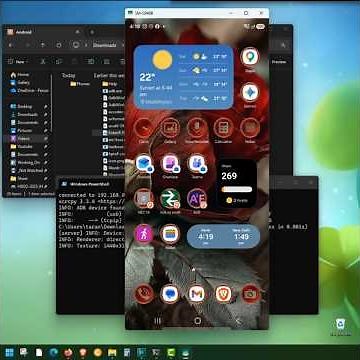Click the File Explorer search icon
This screenshot has width=360, height=360.
283,45
